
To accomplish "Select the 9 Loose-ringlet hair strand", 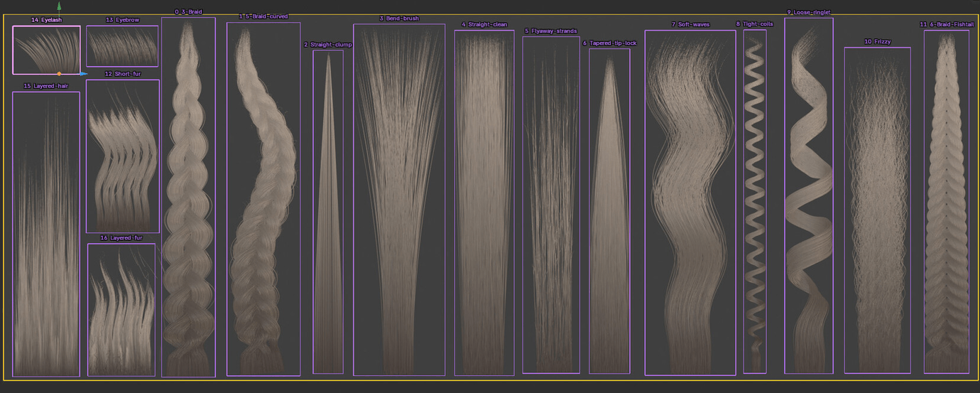I will (809, 195).
